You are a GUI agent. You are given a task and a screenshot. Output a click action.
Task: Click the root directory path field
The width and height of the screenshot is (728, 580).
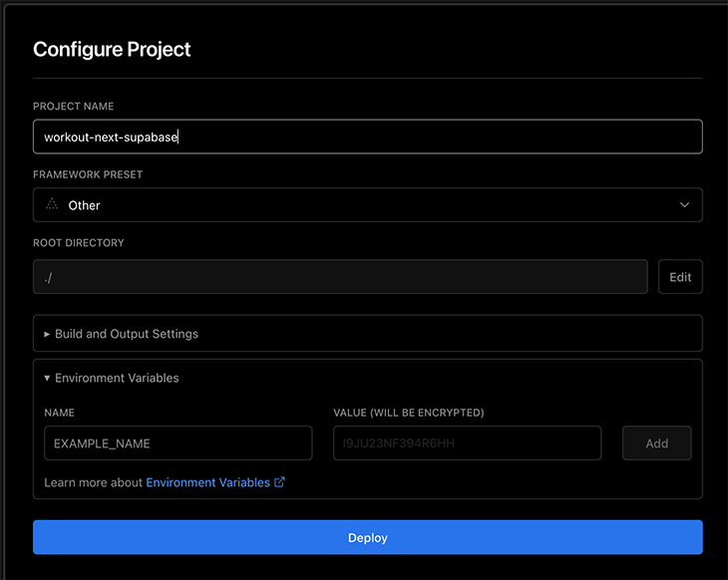point(340,277)
